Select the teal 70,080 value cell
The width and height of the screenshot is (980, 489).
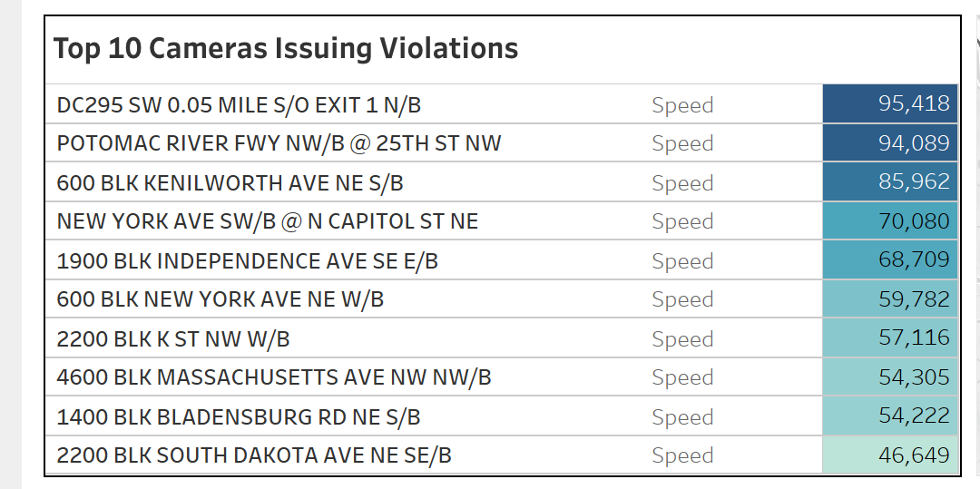point(890,221)
